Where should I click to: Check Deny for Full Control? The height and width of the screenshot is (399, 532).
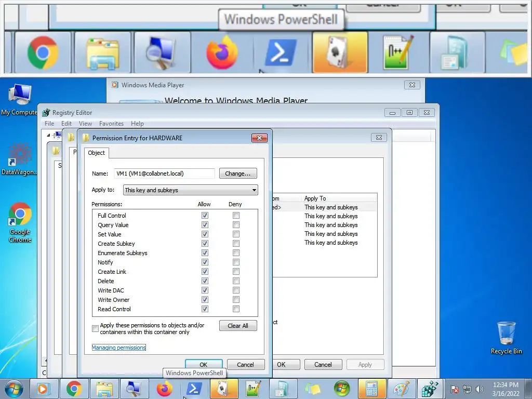[236, 216]
